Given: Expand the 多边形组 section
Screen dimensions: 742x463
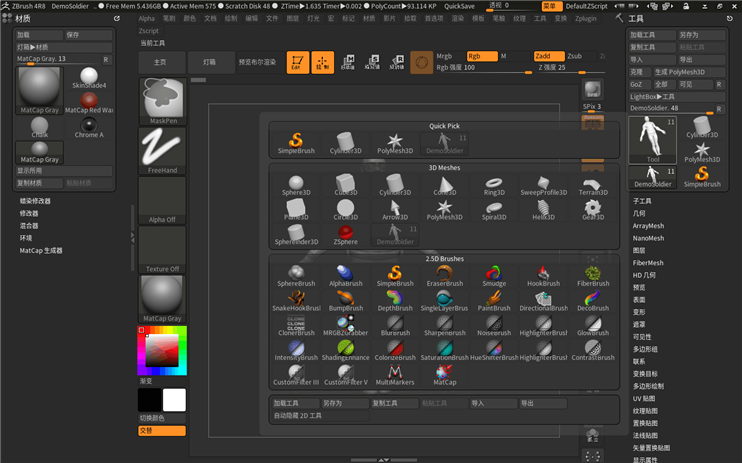Looking at the screenshot, I should pos(645,349).
